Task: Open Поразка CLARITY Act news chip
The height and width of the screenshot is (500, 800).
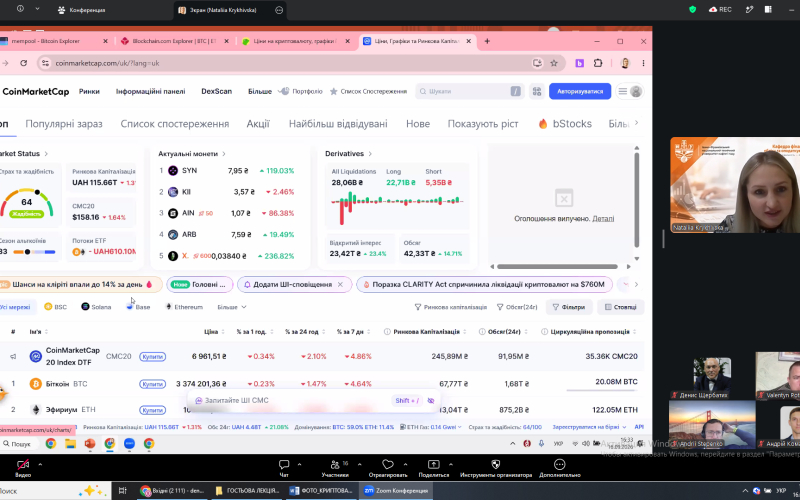Action: tap(484, 284)
